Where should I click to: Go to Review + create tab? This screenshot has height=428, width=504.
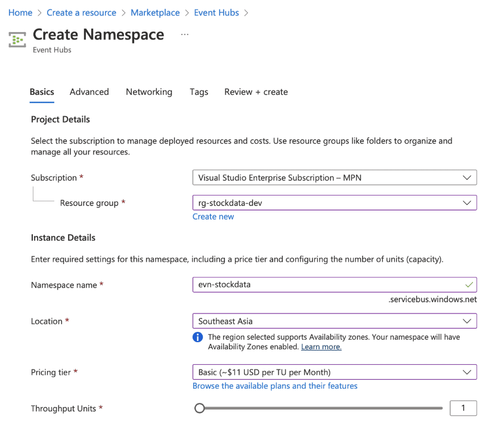(x=256, y=92)
